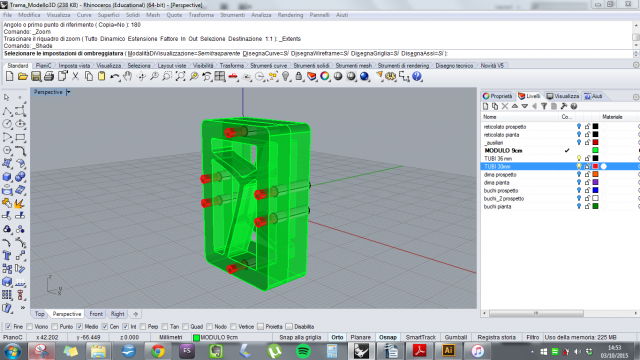
Task: Open the Help question mark icon
Action: coord(417,76)
